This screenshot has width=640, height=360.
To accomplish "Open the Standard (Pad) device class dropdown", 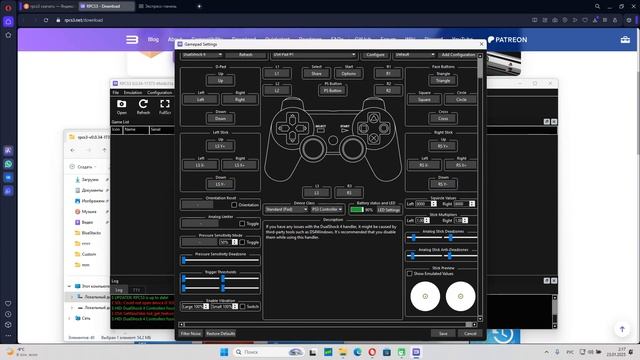I will pos(286,209).
